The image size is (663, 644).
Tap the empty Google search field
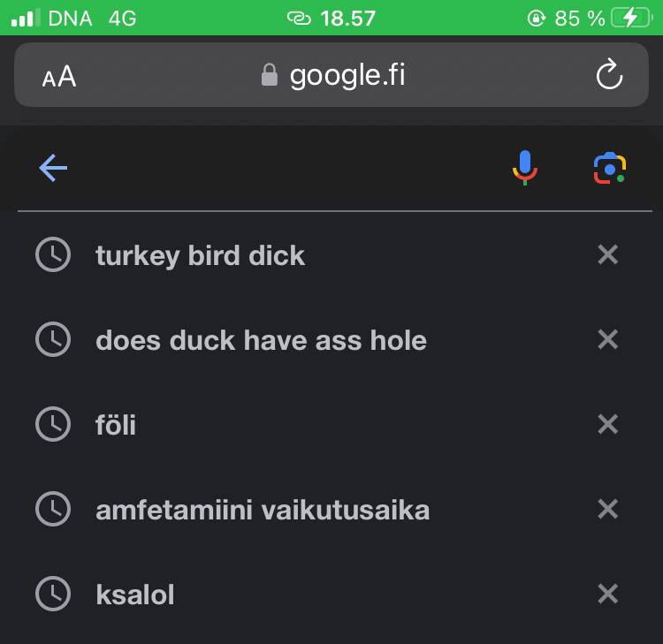point(283,168)
